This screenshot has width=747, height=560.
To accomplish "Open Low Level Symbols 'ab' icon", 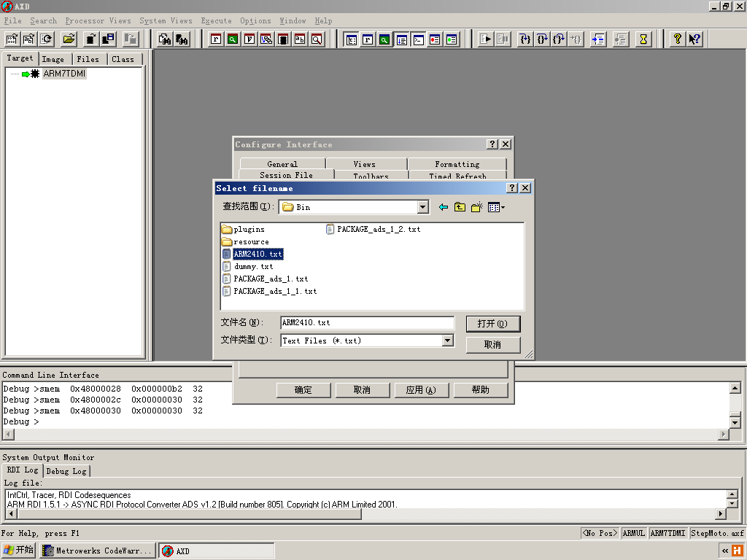I will coord(300,39).
